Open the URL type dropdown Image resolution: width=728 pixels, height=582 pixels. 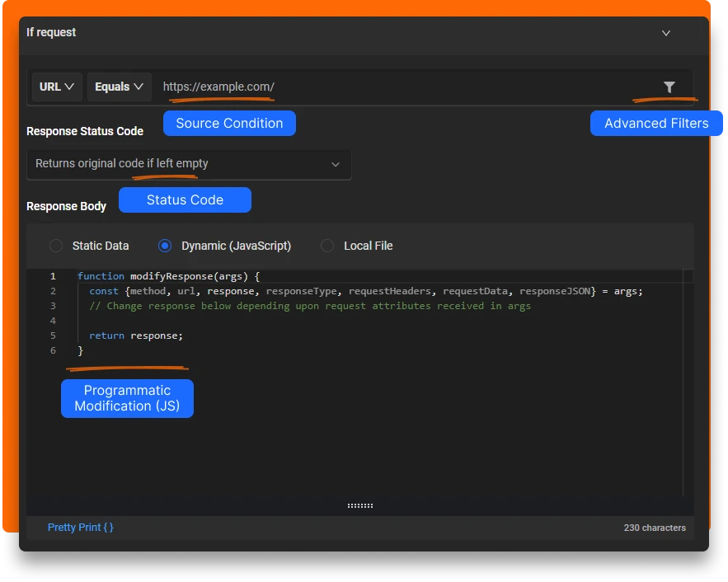[x=57, y=87]
